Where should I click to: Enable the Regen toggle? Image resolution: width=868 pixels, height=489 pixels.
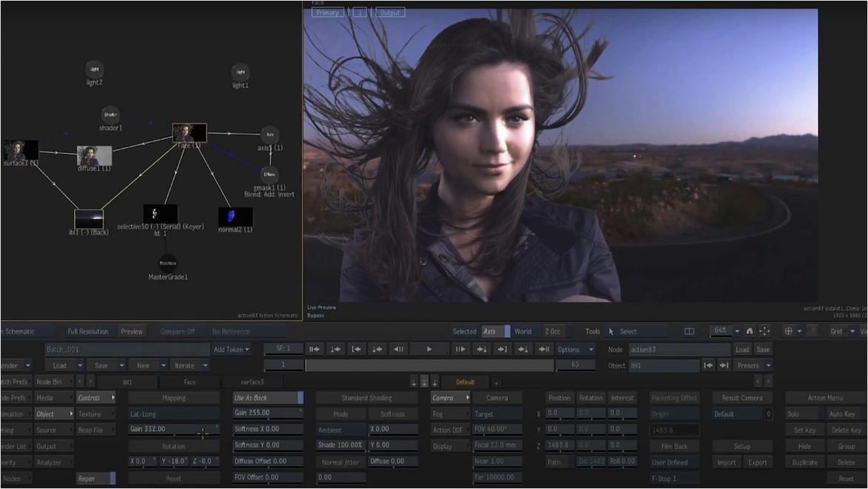(x=95, y=478)
